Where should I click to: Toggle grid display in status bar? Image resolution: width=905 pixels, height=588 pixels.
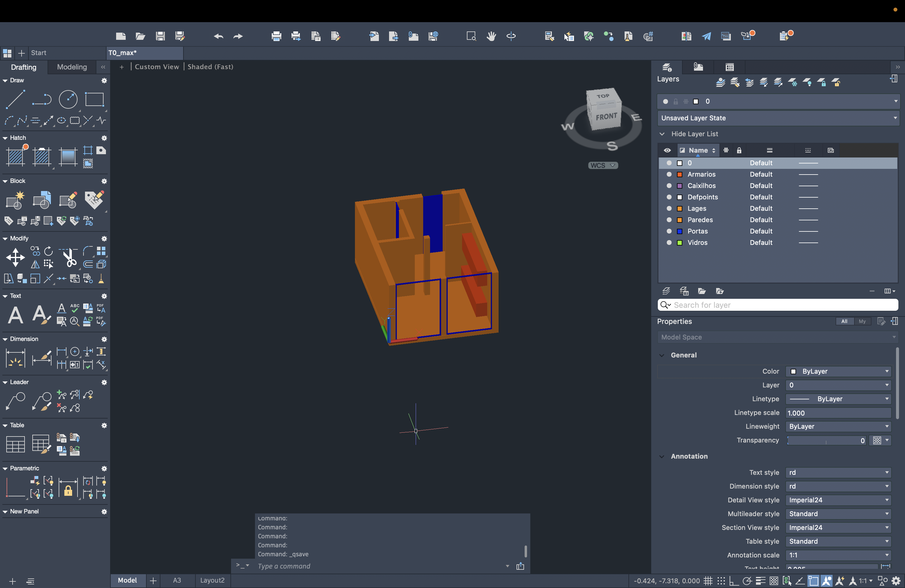[x=708, y=581]
